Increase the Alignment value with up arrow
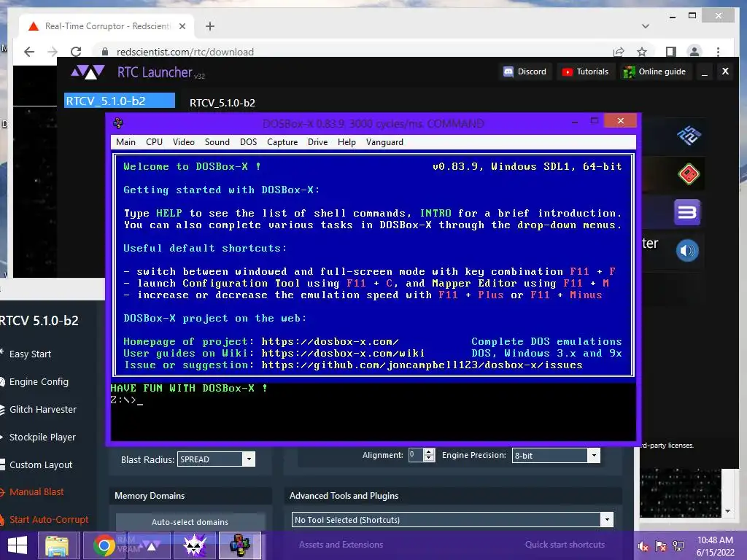747x560 pixels. tap(429, 452)
